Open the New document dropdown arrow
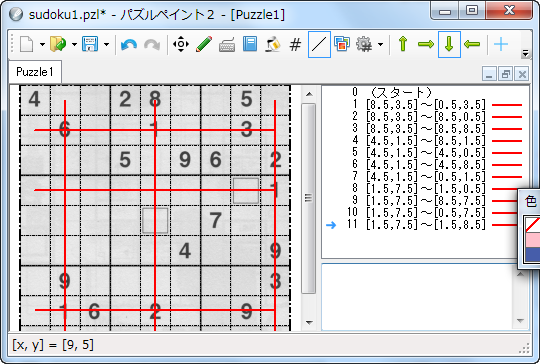 (x=42, y=44)
